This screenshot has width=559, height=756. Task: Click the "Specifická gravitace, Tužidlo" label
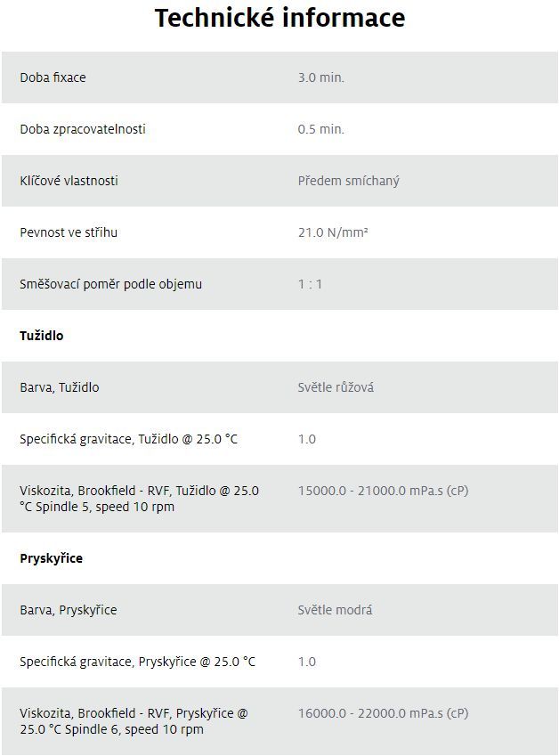(128, 439)
